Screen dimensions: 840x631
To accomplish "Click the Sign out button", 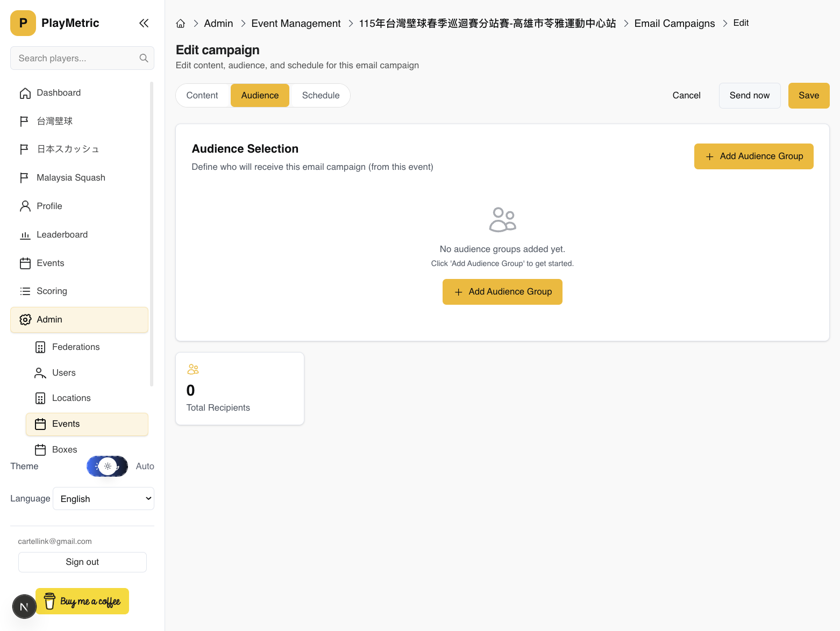I will 82,562.
